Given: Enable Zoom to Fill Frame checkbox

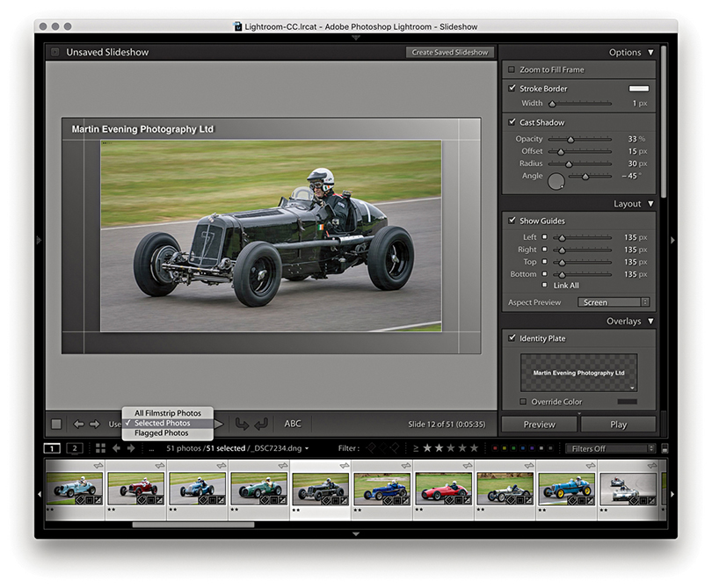Looking at the screenshot, I should click(x=512, y=69).
